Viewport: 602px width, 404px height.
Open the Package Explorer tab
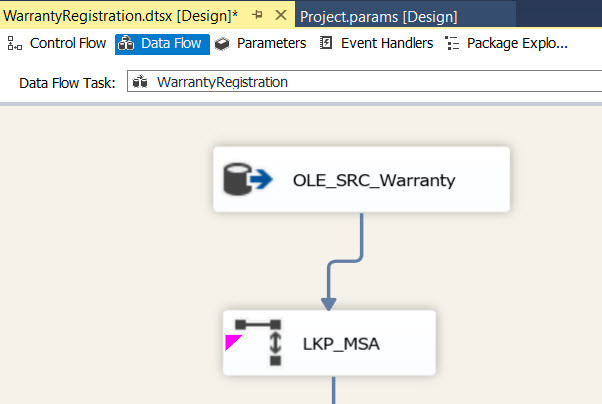point(517,44)
